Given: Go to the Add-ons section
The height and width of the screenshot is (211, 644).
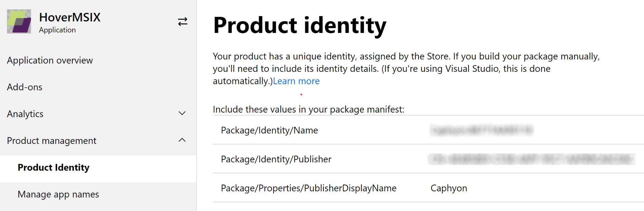Looking at the screenshot, I should click(x=25, y=87).
